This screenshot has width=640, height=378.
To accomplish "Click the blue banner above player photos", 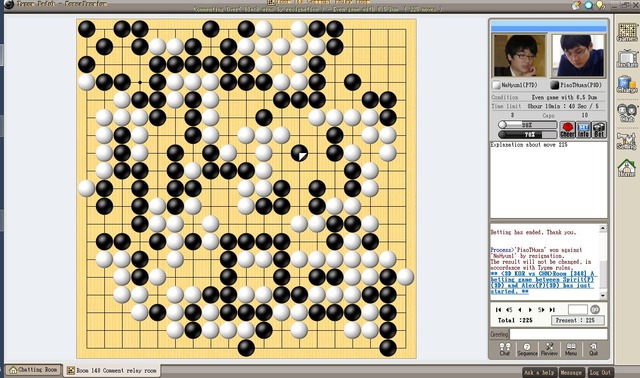I will pos(549,26).
